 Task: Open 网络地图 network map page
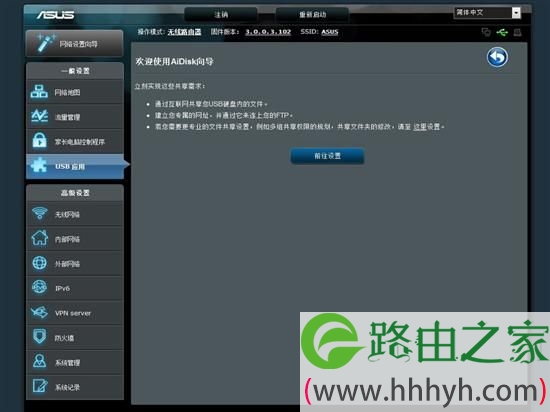(75, 92)
